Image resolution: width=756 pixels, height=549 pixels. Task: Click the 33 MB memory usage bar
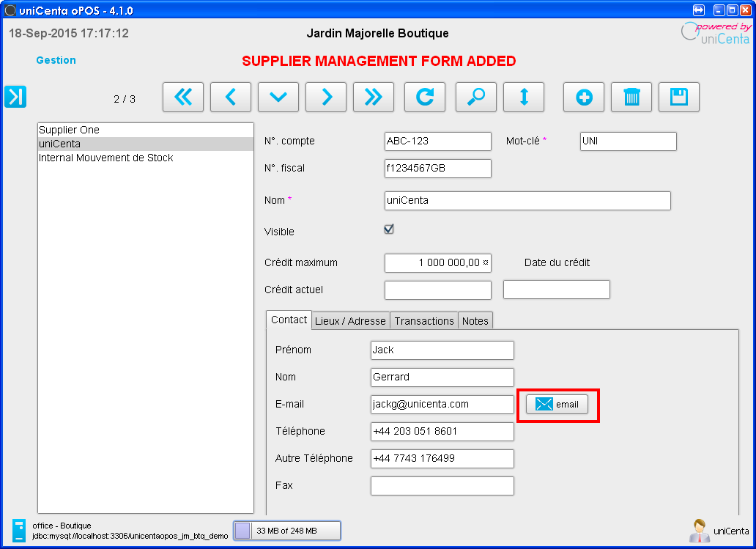point(287,530)
